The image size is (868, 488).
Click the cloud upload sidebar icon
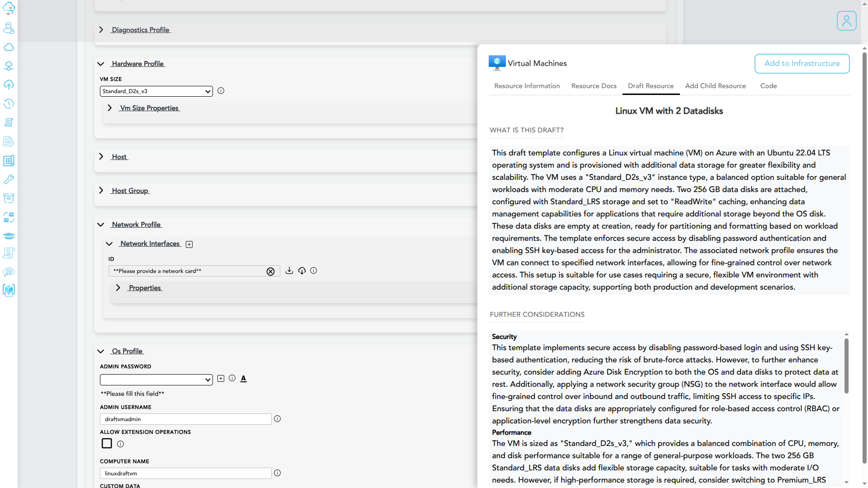pos(9,85)
